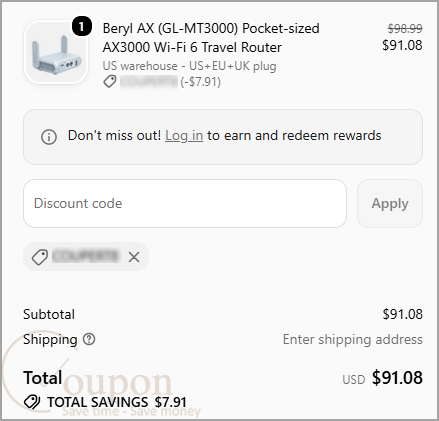
Task: Click the quantity badge showing 1
Action: [x=82, y=27]
